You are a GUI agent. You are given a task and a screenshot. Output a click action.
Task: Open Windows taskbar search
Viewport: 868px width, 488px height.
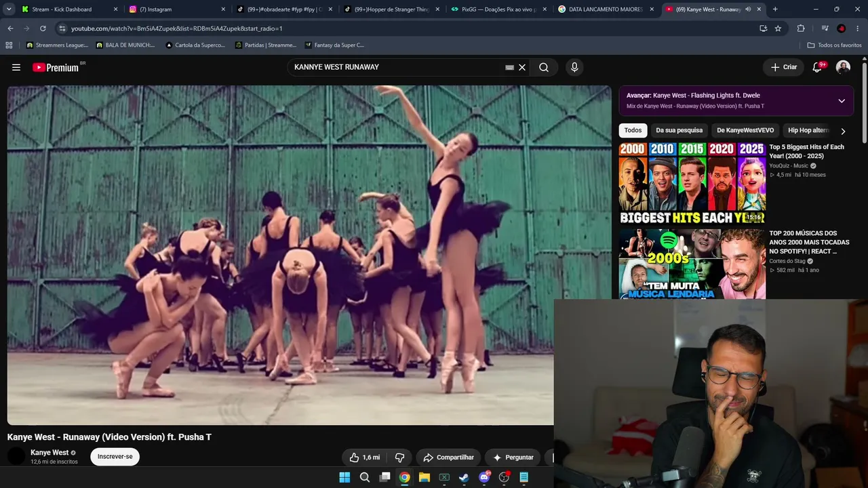click(x=365, y=477)
